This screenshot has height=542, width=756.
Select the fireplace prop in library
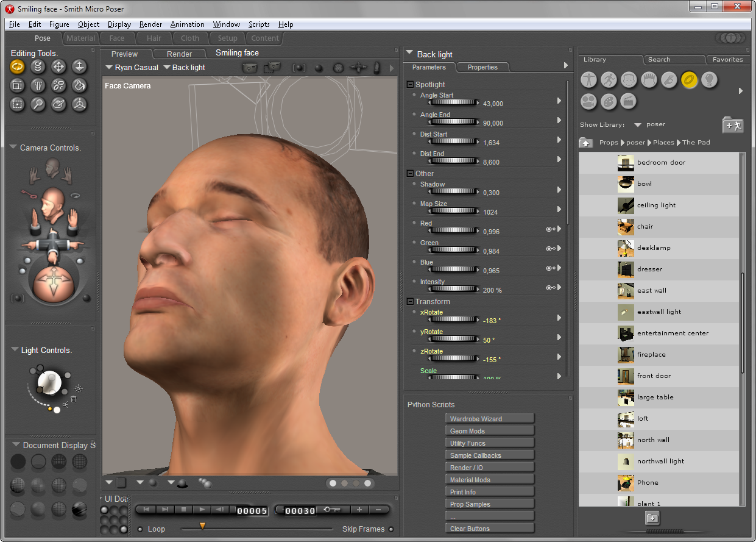(x=651, y=355)
